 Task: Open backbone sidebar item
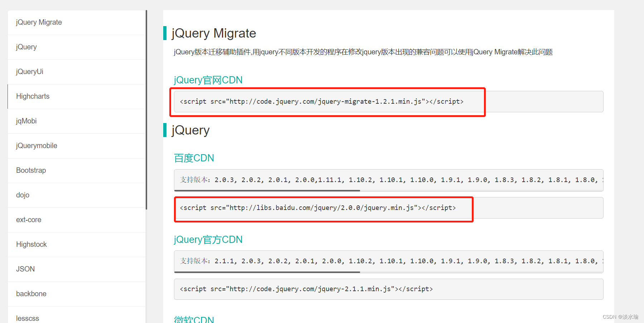tap(77, 294)
